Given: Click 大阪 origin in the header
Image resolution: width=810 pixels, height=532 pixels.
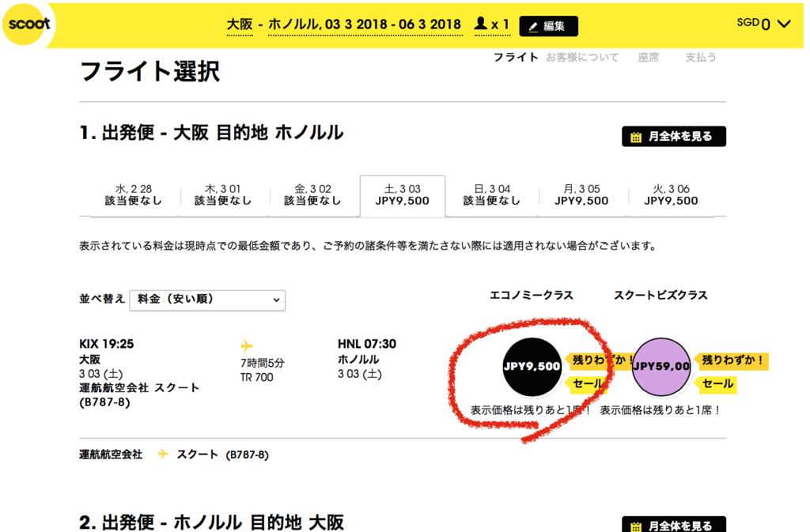Looking at the screenshot, I should pyautogui.click(x=240, y=25).
